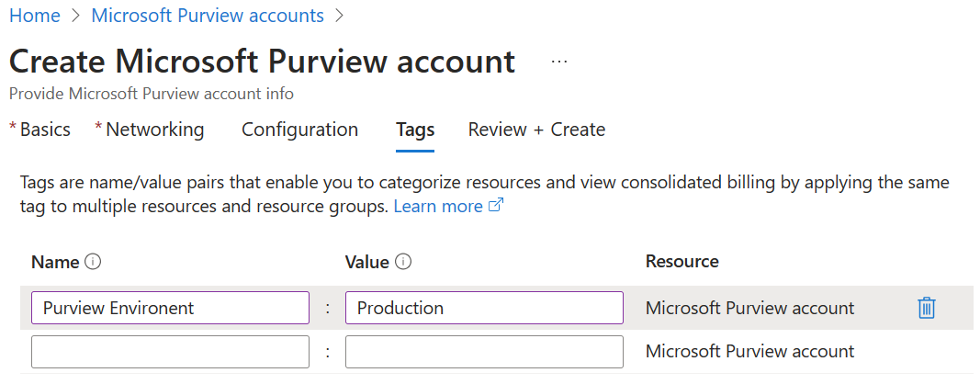This screenshot has width=980, height=384.
Task: Open the Review + Create tab
Action: click(x=536, y=130)
